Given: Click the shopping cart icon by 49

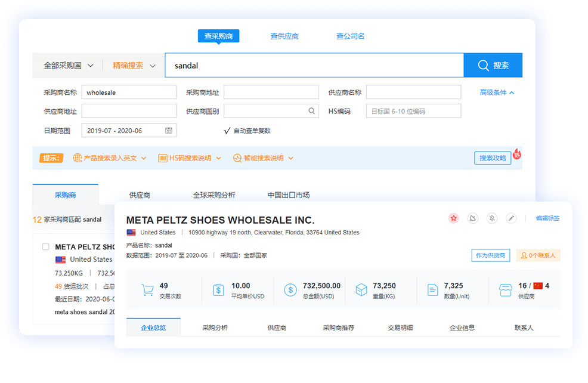Looking at the screenshot, I should tap(148, 290).
